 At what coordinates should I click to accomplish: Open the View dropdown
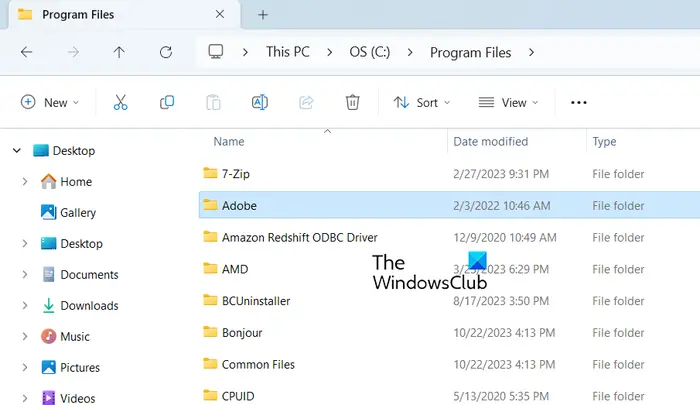click(508, 103)
